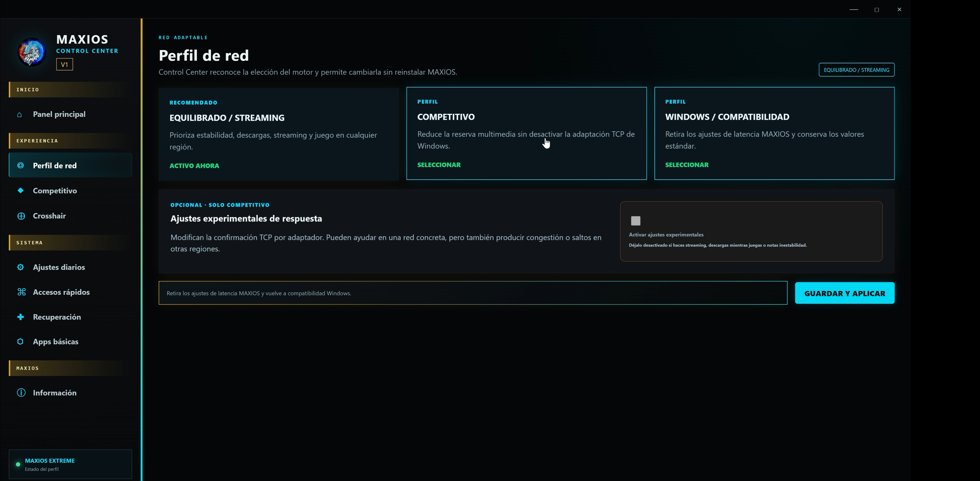
Task: Go to Competitivo section
Action: (x=70, y=191)
